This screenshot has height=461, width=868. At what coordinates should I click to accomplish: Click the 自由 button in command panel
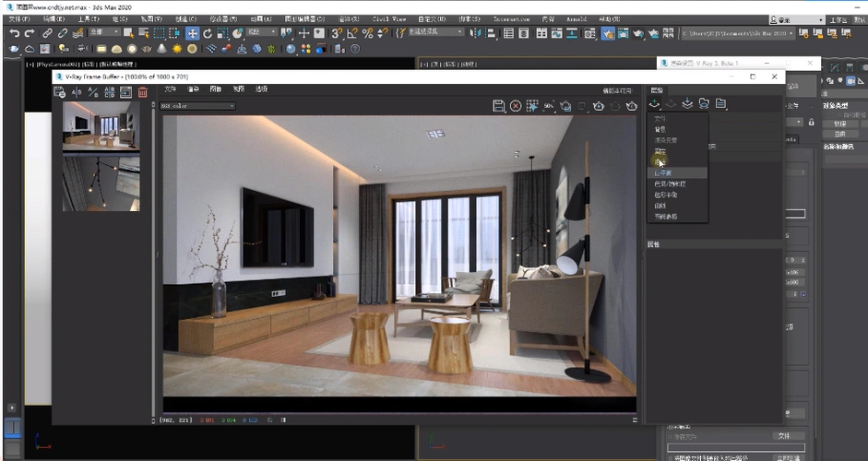840,134
